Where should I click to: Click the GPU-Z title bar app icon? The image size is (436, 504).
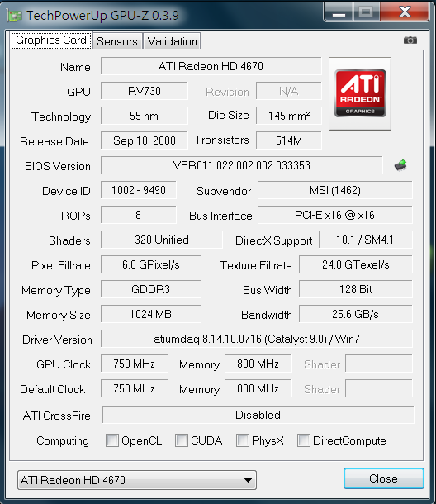[x=15, y=16]
